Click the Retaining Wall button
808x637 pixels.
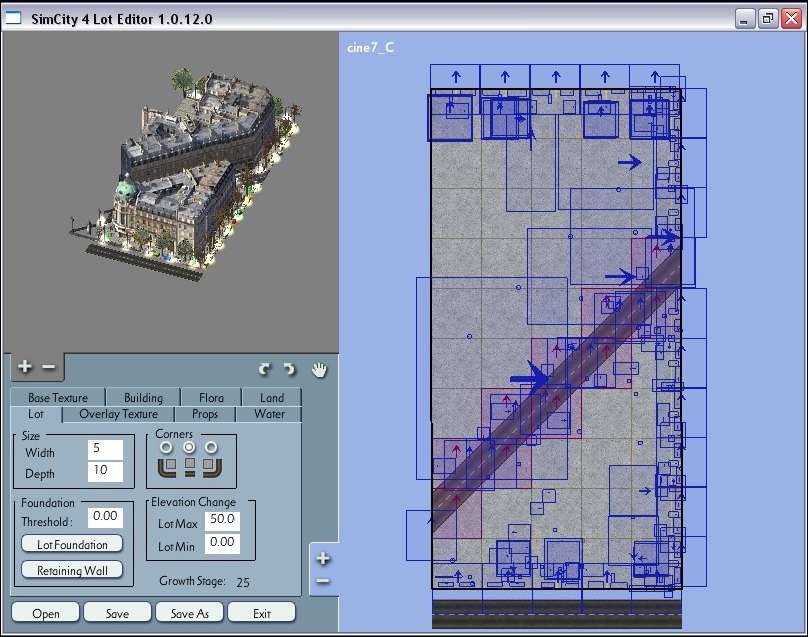coord(72,570)
